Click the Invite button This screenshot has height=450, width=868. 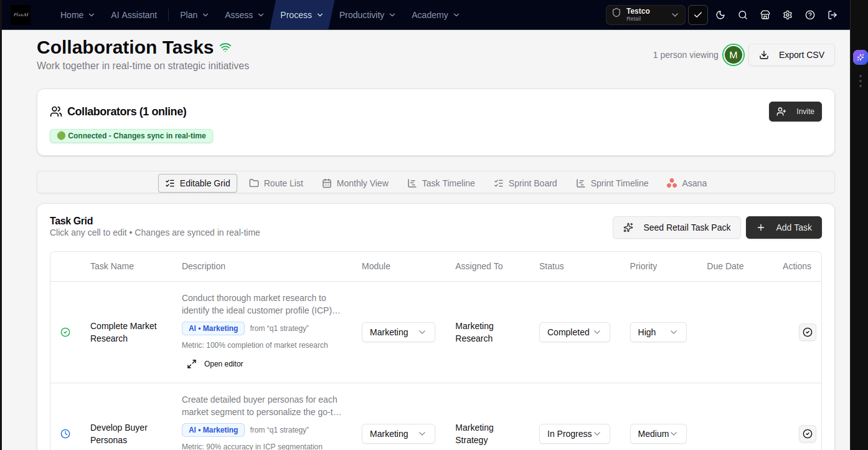(795, 112)
